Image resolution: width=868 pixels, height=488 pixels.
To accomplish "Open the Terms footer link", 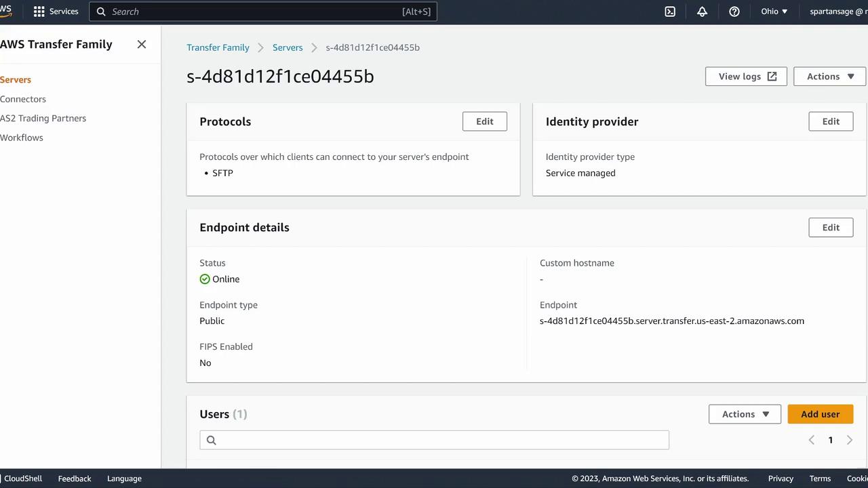I will pyautogui.click(x=820, y=479).
